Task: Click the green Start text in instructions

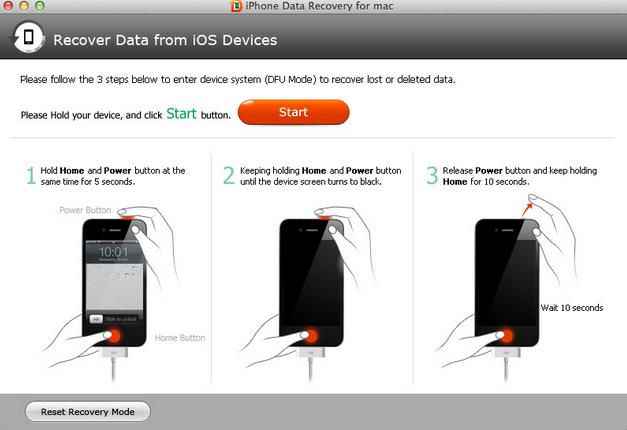Action: click(x=181, y=114)
